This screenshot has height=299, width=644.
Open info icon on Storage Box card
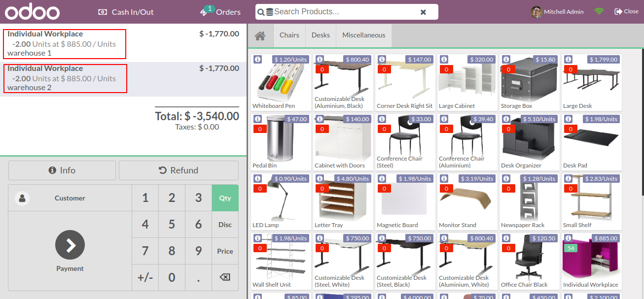coord(506,59)
